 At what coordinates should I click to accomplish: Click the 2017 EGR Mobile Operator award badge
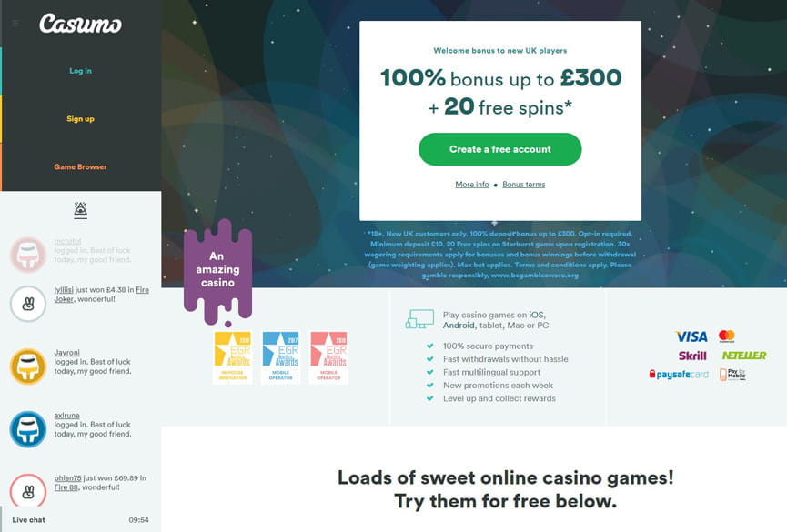[280, 355]
